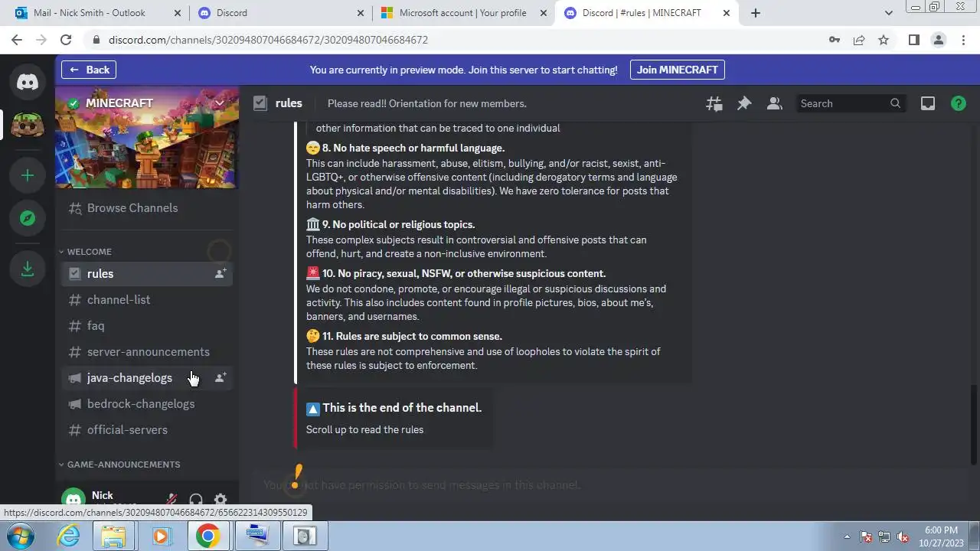Viewport: 980px width, 551px height.
Task: Switch to the first Discord tab
Action: pos(280,13)
